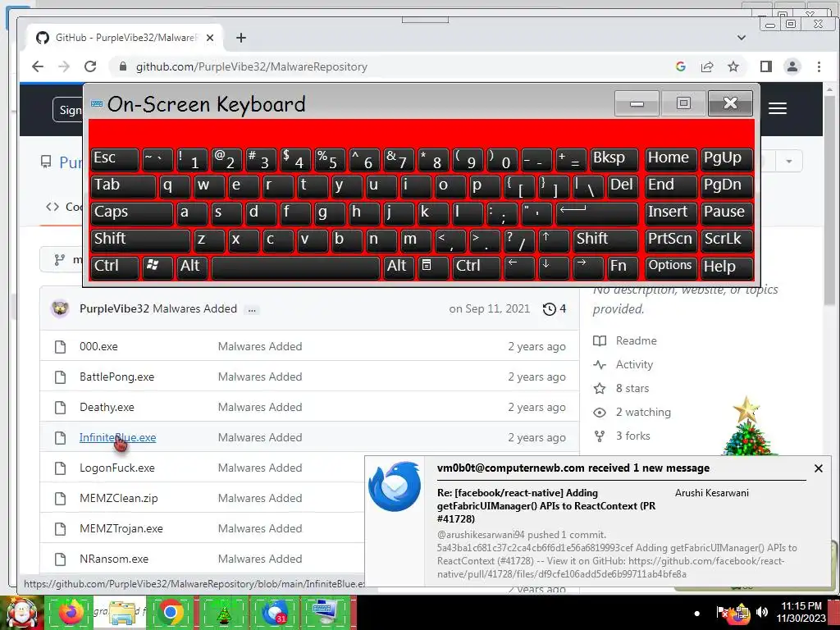Click the Windows logo key

[x=157, y=267]
